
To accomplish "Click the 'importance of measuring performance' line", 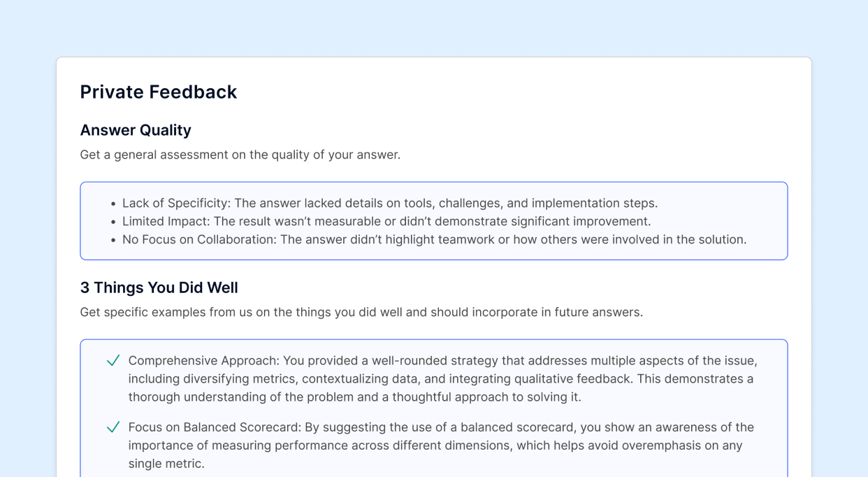I will point(435,446).
